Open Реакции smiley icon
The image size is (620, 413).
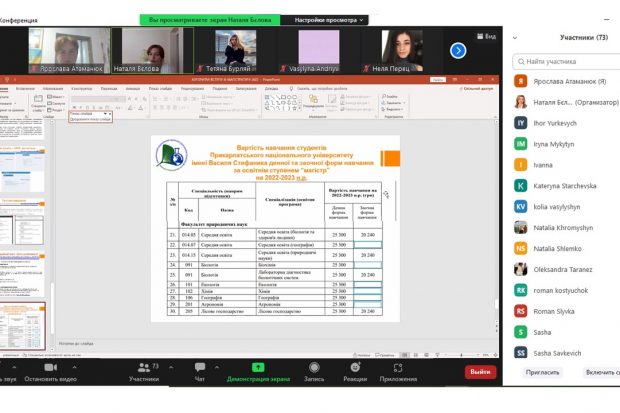[x=355, y=368]
